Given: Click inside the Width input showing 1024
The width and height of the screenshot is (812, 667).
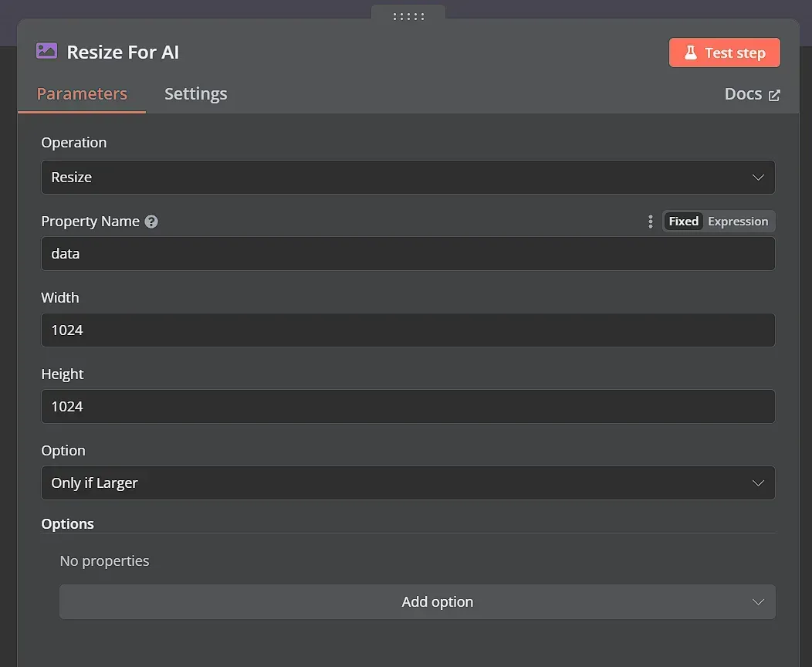Looking at the screenshot, I should (408, 330).
